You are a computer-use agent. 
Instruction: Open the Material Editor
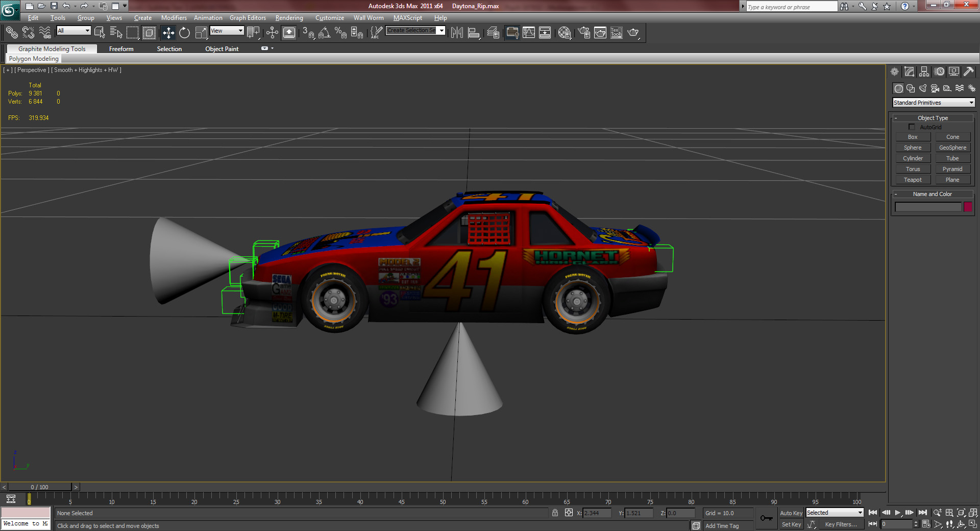(565, 33)
